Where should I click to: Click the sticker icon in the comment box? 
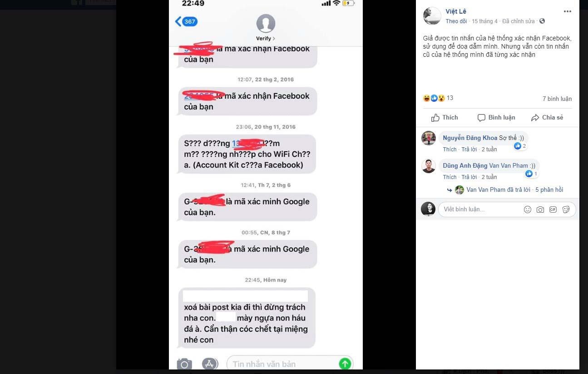coord(566,209)
